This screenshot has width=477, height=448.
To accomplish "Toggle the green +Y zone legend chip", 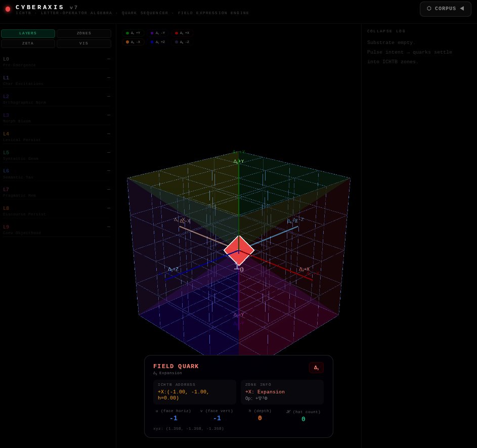I will point(133,33).
